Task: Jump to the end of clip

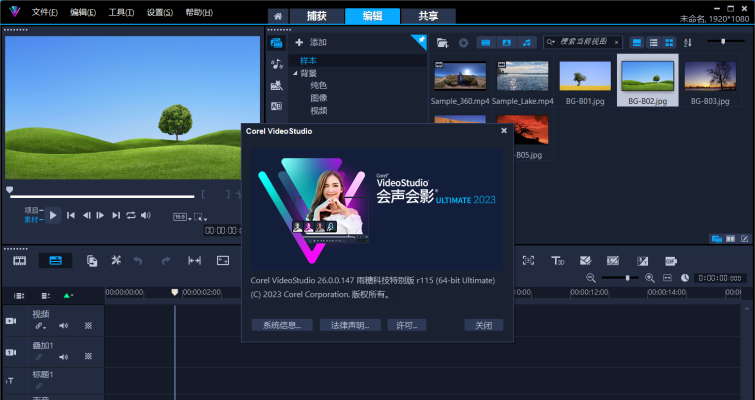Action: [116, 215]
